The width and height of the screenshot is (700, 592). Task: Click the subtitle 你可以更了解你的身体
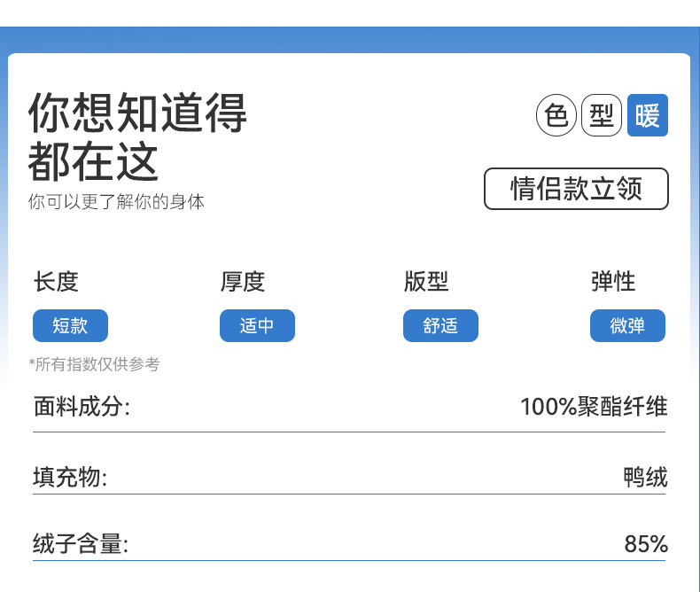[116, 202]
